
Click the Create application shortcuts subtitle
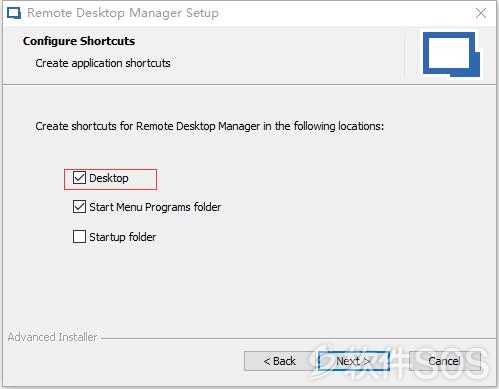coord(103,63)
